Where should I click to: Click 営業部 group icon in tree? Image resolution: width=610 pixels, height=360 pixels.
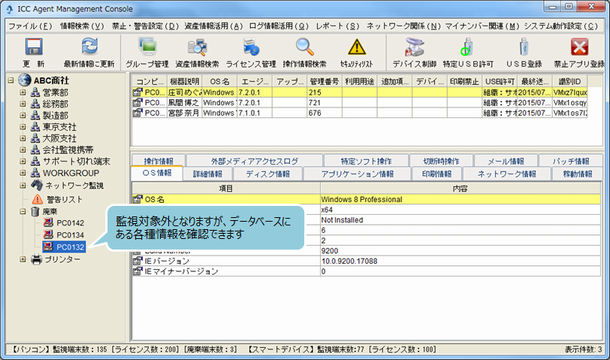[35, 92]
